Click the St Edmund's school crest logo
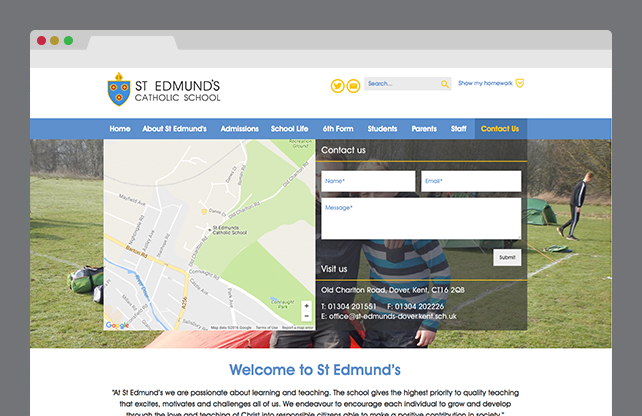642x416 pixels. click(x=118, y=88)
